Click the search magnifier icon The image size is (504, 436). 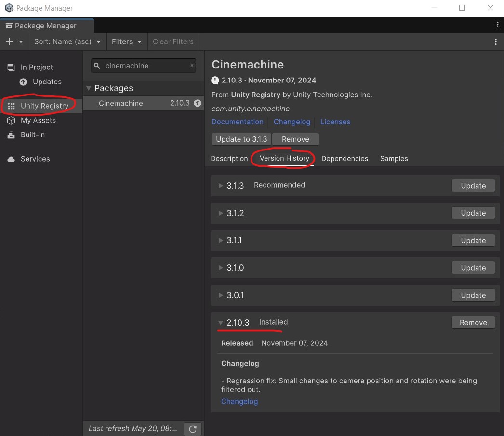coord(97,66)
